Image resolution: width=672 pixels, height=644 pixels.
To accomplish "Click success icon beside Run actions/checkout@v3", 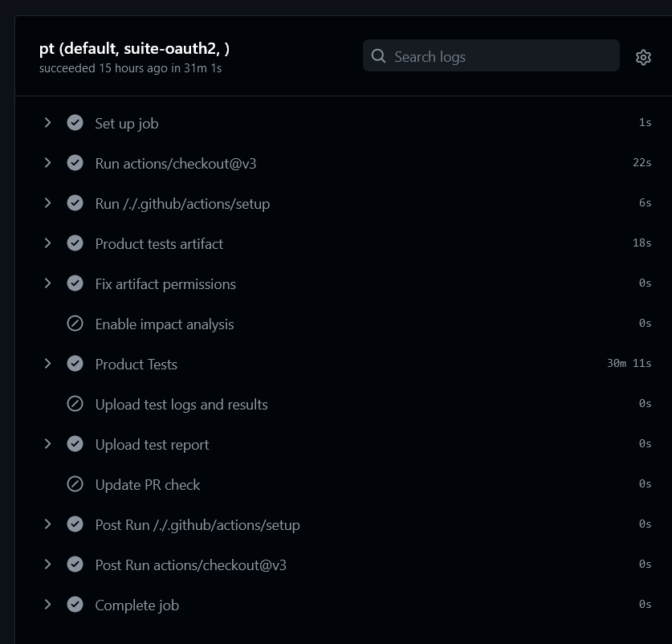I will [75, 163].
